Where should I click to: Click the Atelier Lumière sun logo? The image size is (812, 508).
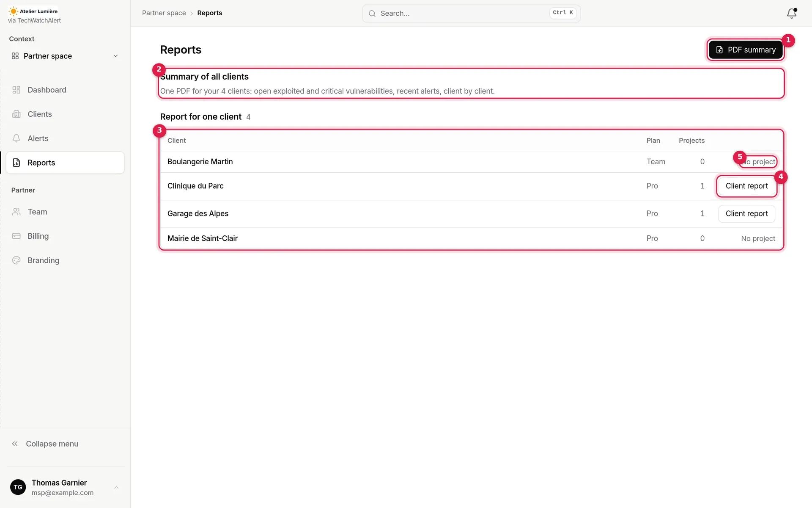(x=13, y=11)
